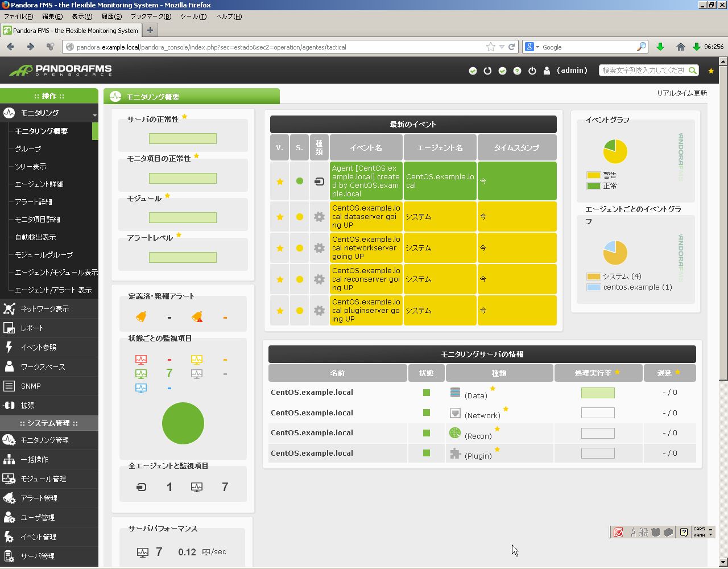728x569 pixels.
Task: Click the Firefox home icon
Action: pyautogui.click(x=680, y=47)
